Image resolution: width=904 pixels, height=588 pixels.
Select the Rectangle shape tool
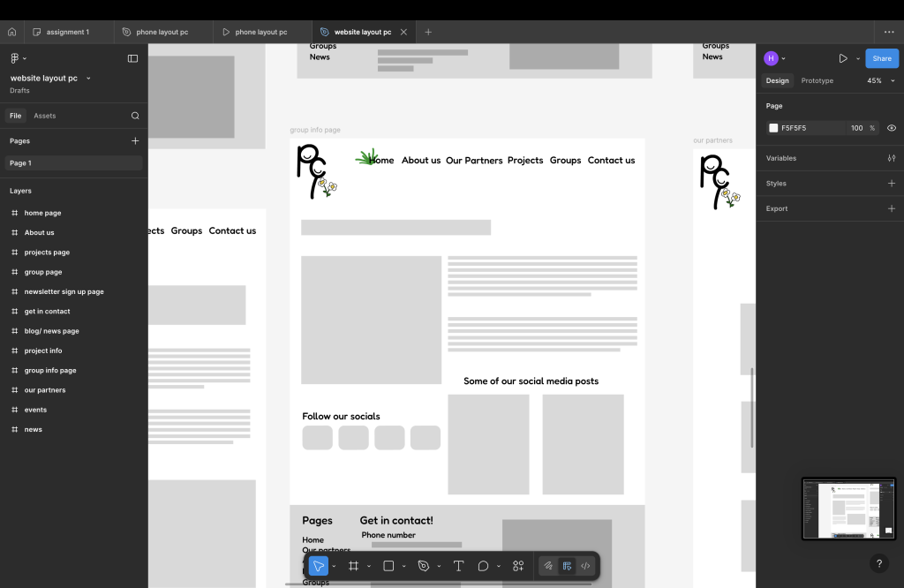point(388,566)
